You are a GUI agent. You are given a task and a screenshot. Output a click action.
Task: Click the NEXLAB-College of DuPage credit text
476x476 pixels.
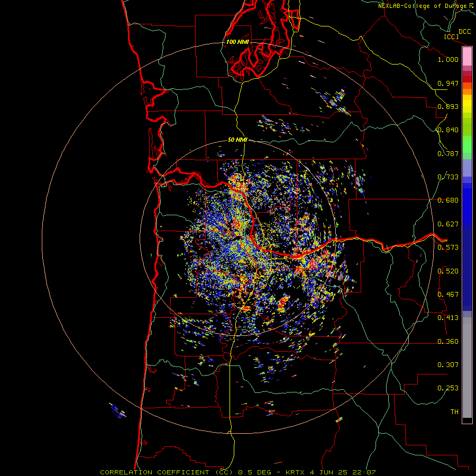423,6
